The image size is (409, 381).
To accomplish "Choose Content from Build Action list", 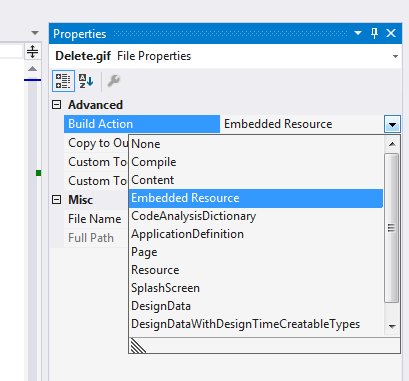I will [x=256, y=180].
